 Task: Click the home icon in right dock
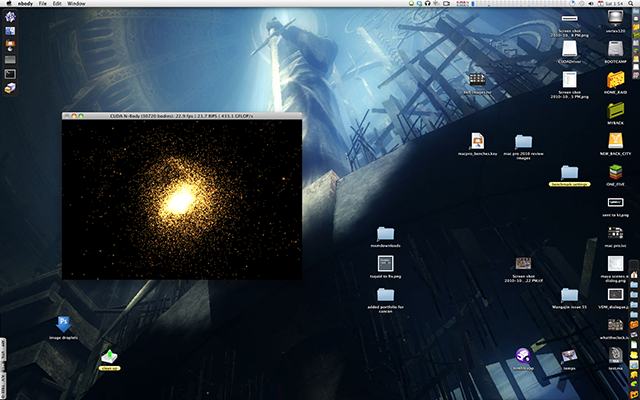point(634,275)
